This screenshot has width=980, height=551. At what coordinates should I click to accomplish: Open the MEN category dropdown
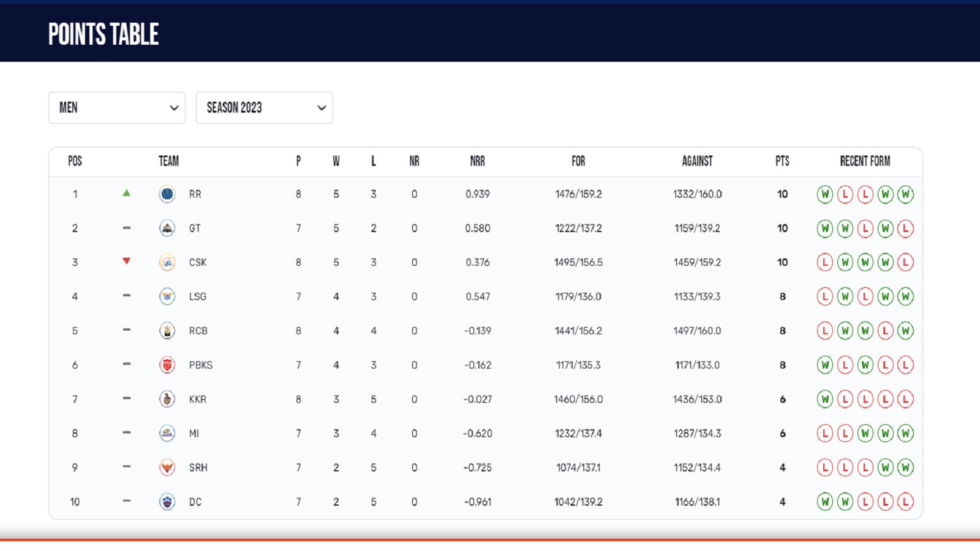coord(116,108)
